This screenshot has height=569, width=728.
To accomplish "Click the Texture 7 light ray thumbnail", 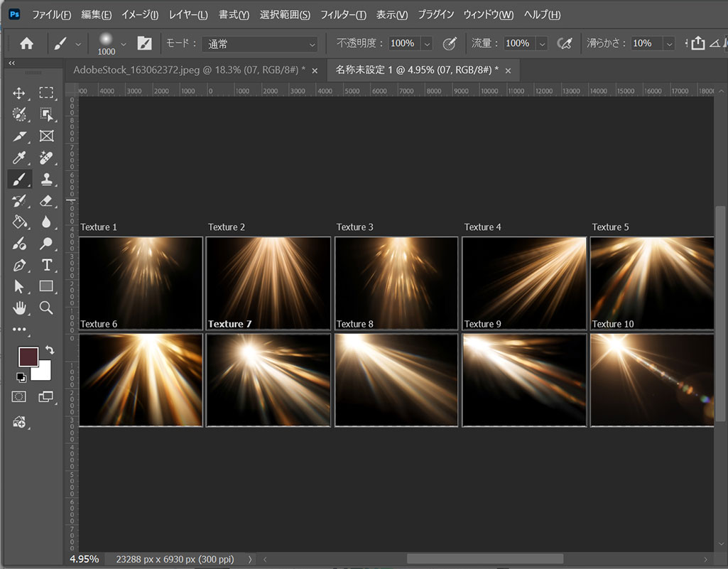I will [268, 380].
